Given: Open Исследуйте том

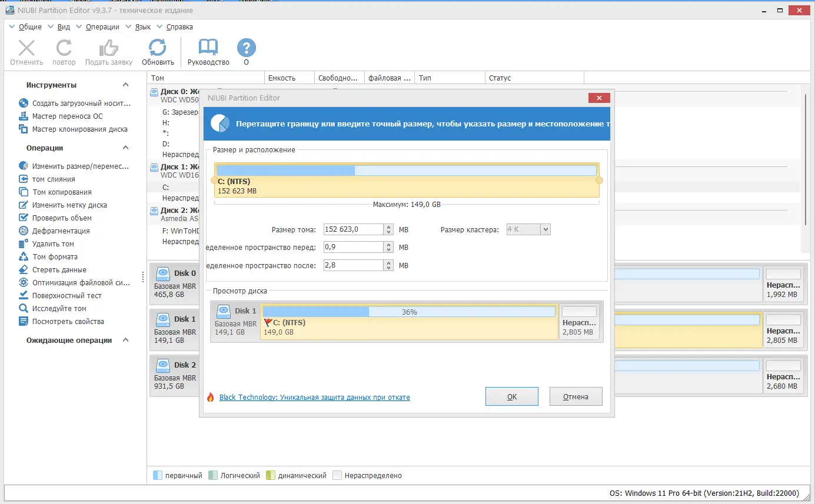Looking at the screenshot, I should [52, 309].
